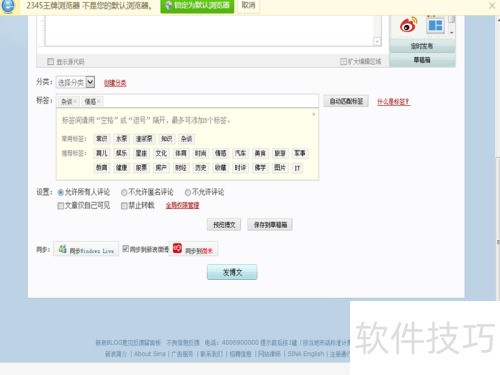Enable the 禁止转载 checkbox
This screenshot has width=500, height=375.
point(124,206)
